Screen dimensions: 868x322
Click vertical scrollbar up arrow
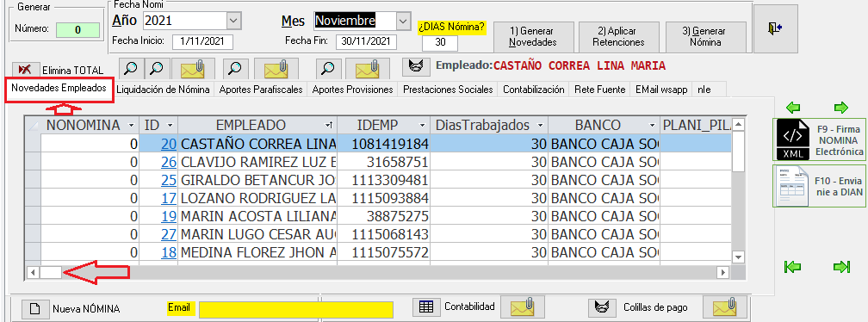click(738, 124)
